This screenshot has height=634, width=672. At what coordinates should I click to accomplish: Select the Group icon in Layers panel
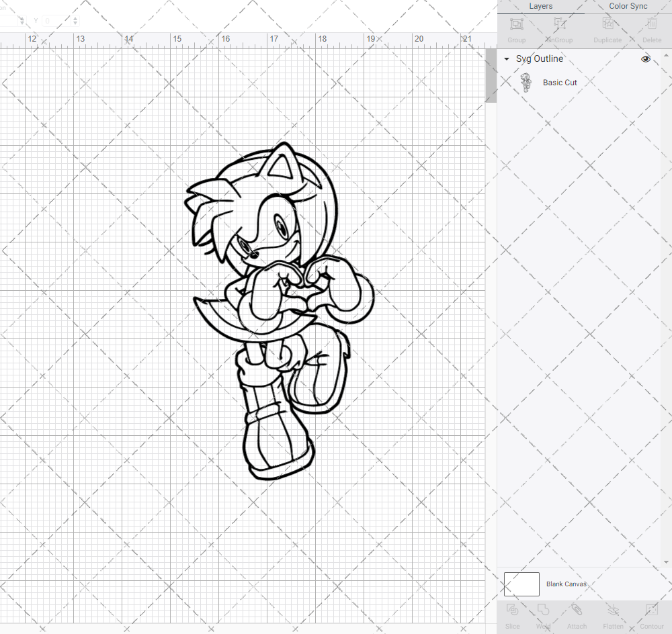(x=516, y=27)
